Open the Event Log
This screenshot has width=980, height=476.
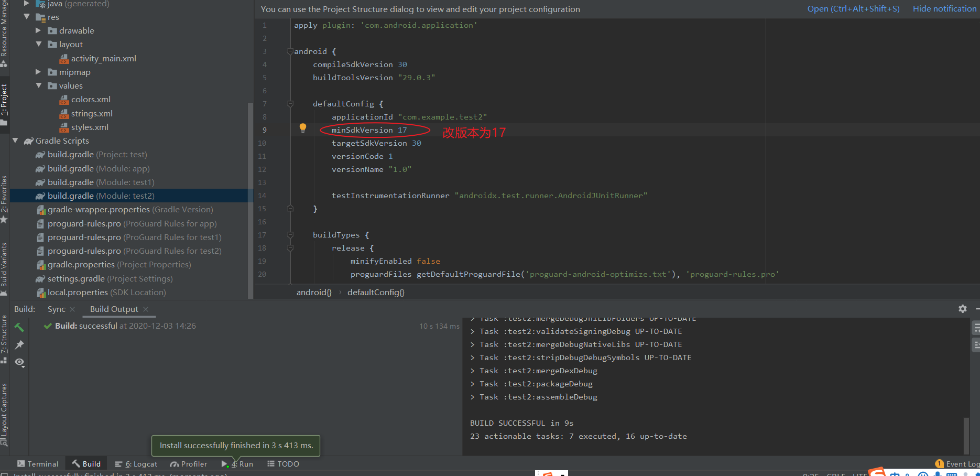[957, 464]
